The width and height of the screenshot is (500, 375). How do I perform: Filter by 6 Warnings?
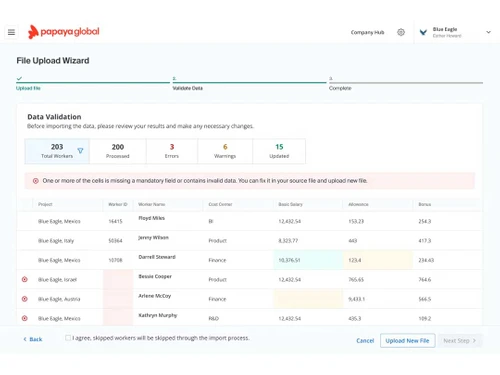(225, 151)
